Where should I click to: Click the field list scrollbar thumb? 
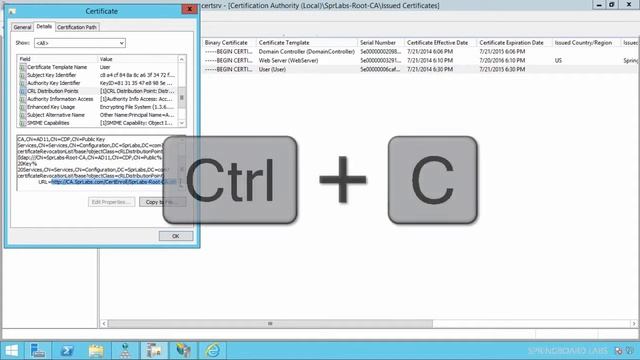point(182,98)
